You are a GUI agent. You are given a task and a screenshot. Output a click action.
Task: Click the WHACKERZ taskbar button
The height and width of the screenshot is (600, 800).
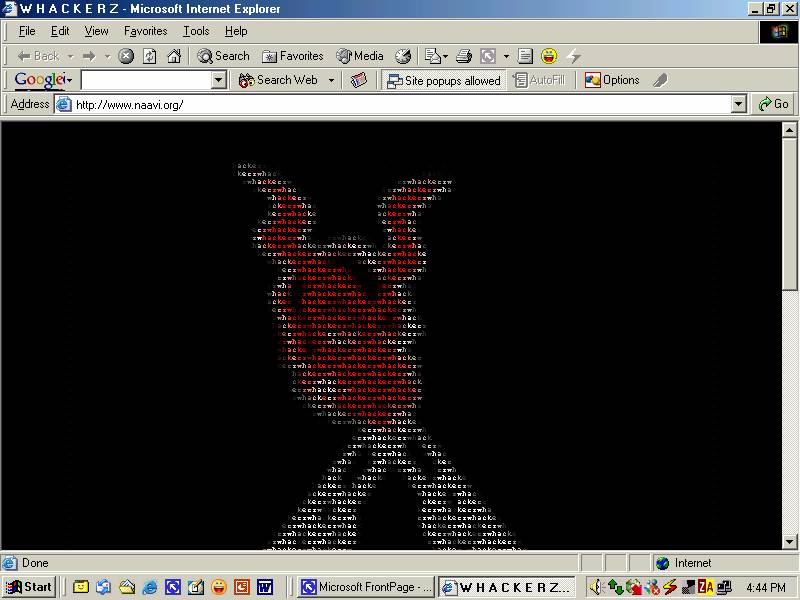coord(507,587)
